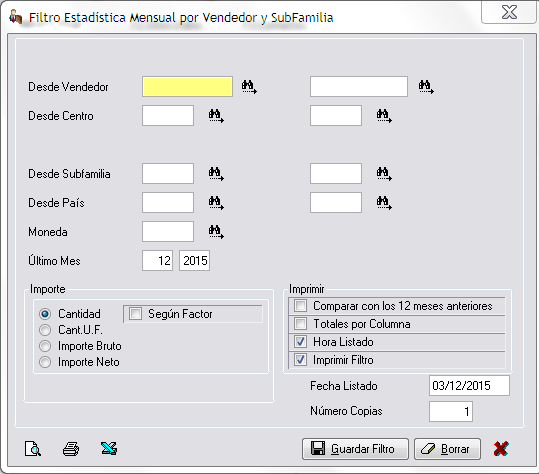Select the Importe Bruto radio button
This screenshot has width=539, height=474.
click(x=45, y=346)
